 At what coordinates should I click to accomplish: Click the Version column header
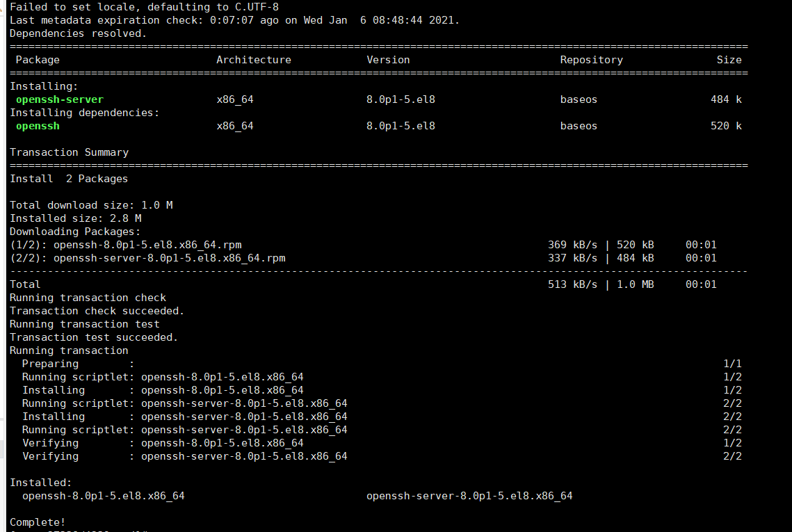pos(388,59)
